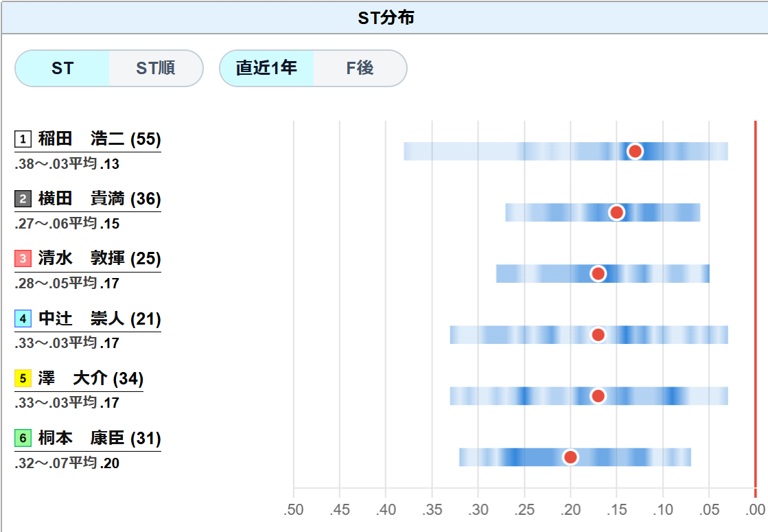Open racer 澤 大介 profile link

pyautogui.click(x=91, y=378)
